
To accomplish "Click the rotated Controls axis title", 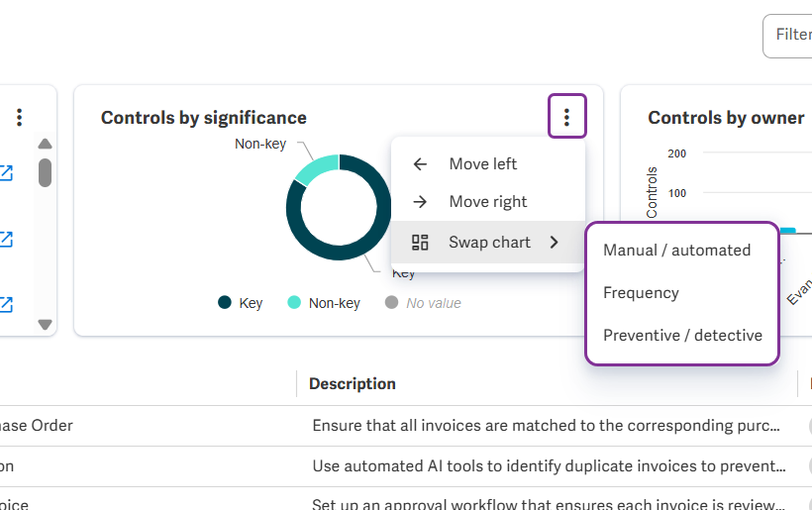I will coord(652,192).
